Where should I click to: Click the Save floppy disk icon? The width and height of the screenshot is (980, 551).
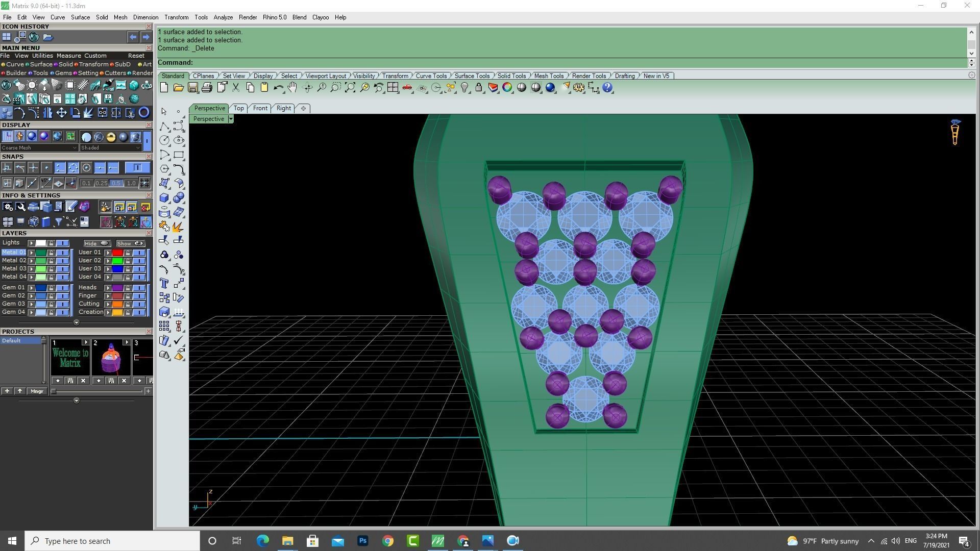click(192, 88)
